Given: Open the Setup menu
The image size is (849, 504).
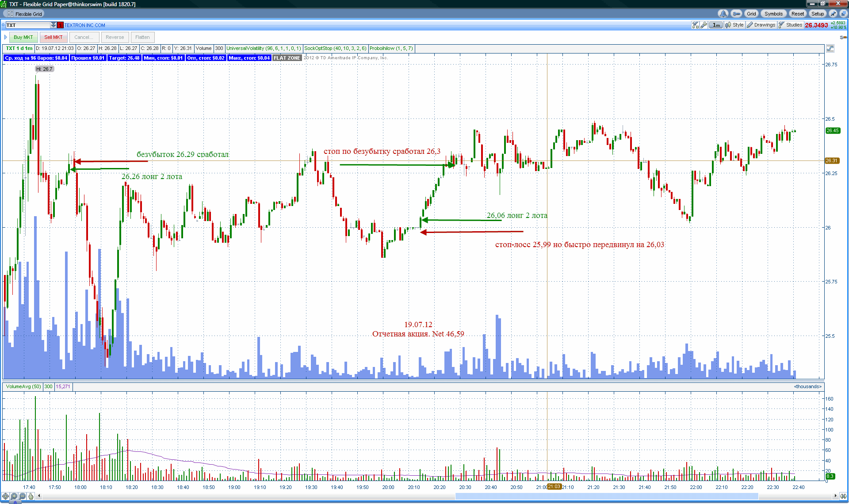Looking at the screenshot, I should coord(818,14).
